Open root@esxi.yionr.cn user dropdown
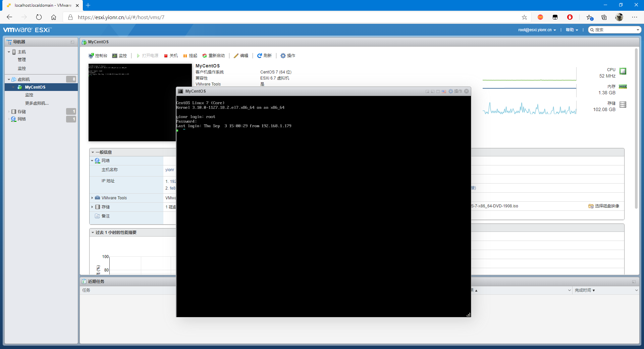 537,30
